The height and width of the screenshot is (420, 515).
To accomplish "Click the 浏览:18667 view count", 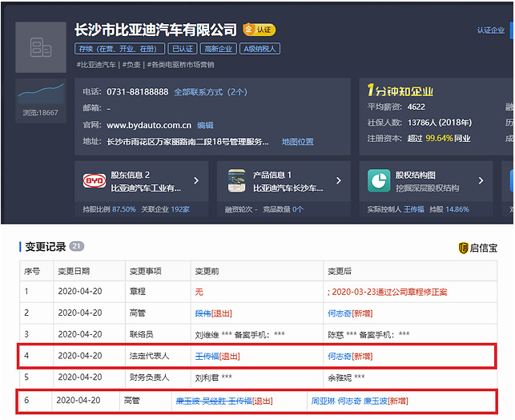I will (x=40, y=113).
